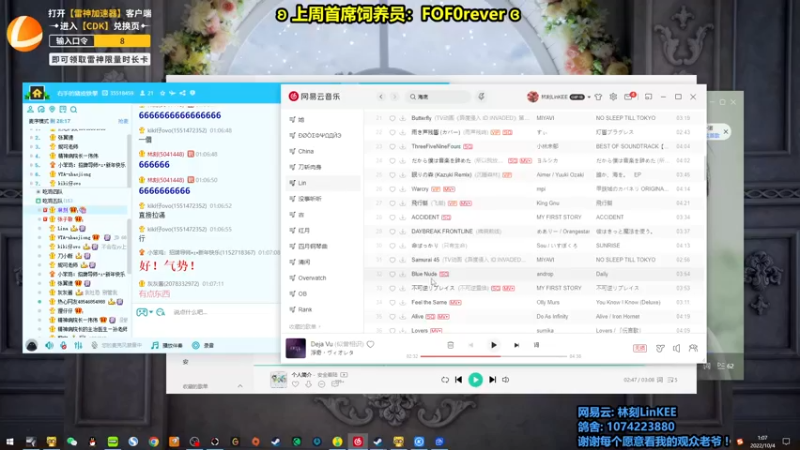Switch NetEase Music to mini mode
Image resolution: width=800 pixels, height=450 pixels.
click(x=648, y=96)
